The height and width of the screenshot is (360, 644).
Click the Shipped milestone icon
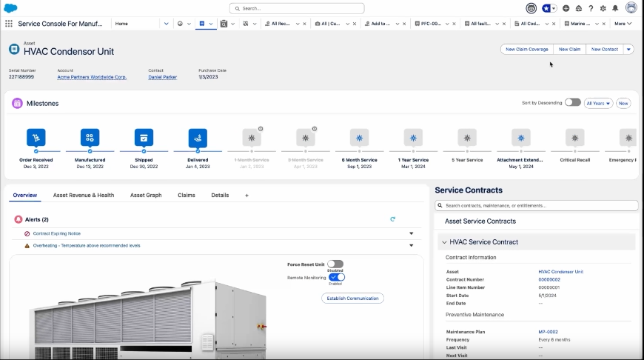tap(144, 138)
